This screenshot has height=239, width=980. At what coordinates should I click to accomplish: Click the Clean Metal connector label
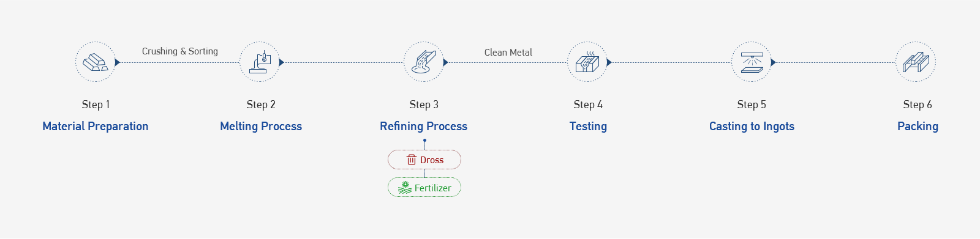[x=508, y=53]
